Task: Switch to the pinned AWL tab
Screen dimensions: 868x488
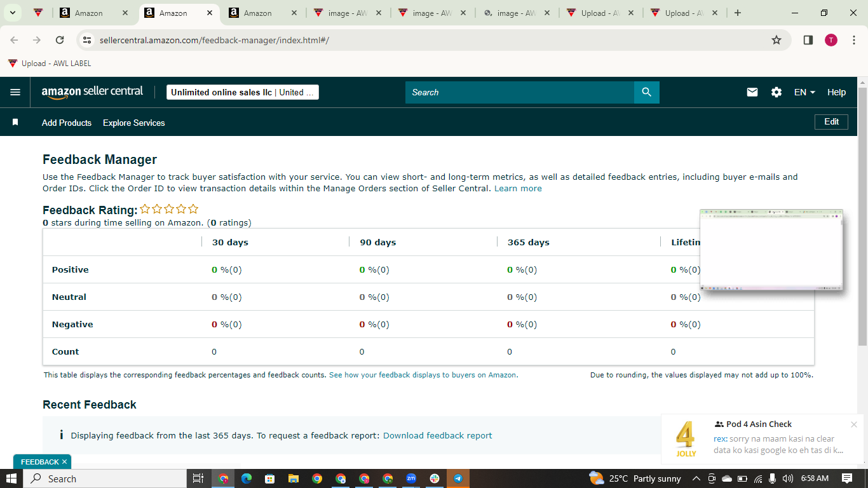Action: tap(39, 13)
